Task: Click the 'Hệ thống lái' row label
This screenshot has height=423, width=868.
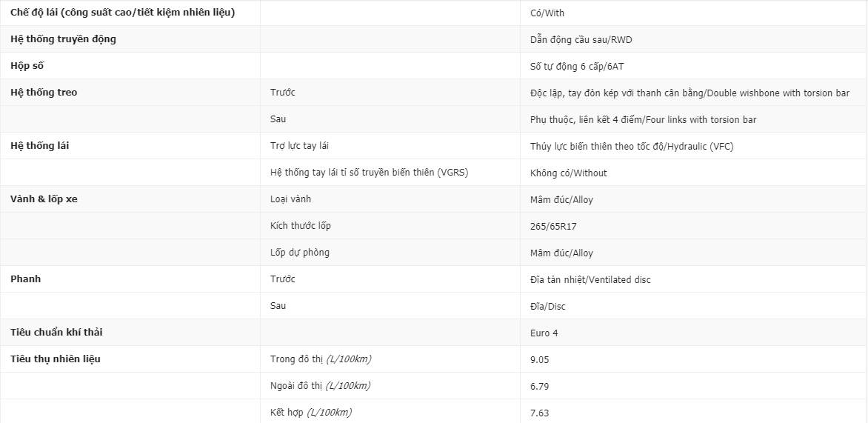Action: (x=40, y=146)
